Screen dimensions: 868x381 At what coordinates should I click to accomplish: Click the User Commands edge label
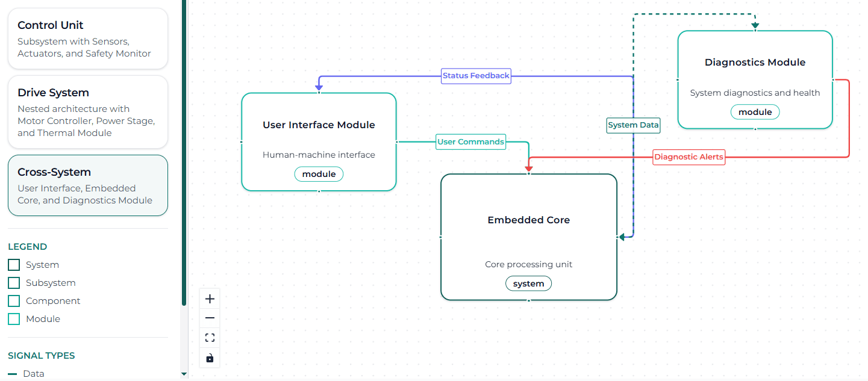[x=470, y=142]
